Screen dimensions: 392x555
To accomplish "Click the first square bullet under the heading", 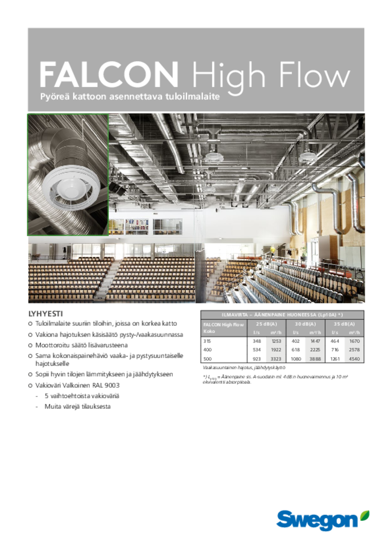I will [x=30, y=324].
